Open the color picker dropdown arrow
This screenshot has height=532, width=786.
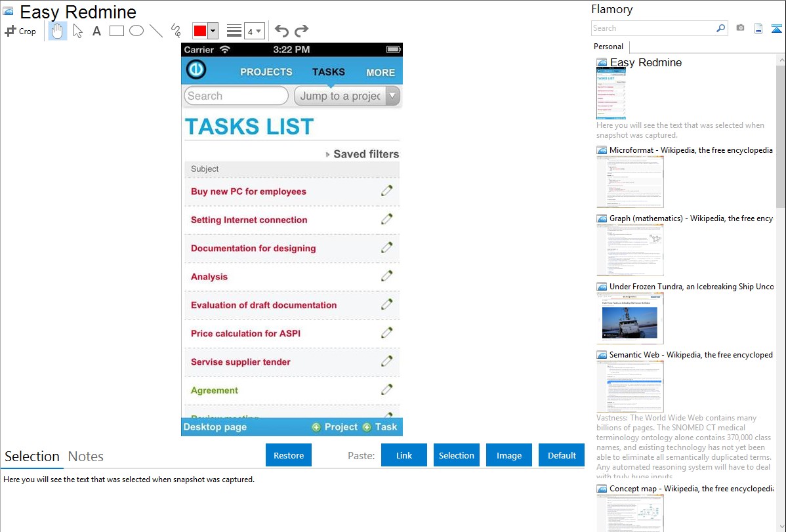(x=213, y=31)
